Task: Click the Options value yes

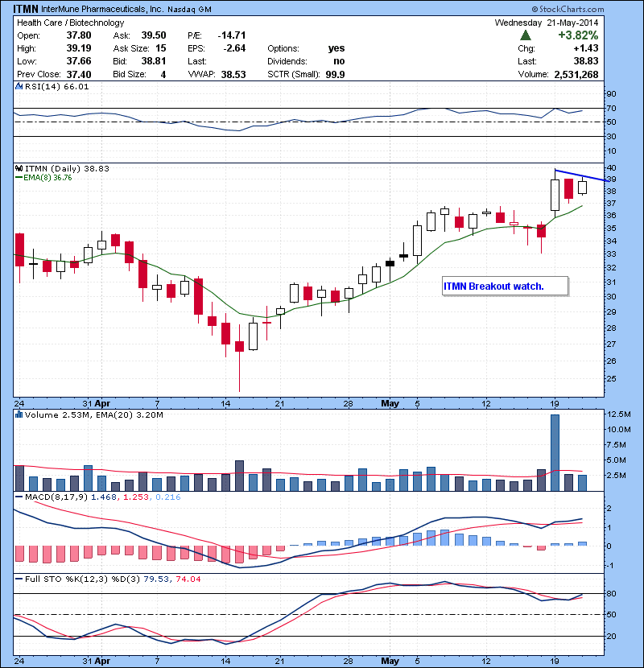Action: click(x=336, y=48)
